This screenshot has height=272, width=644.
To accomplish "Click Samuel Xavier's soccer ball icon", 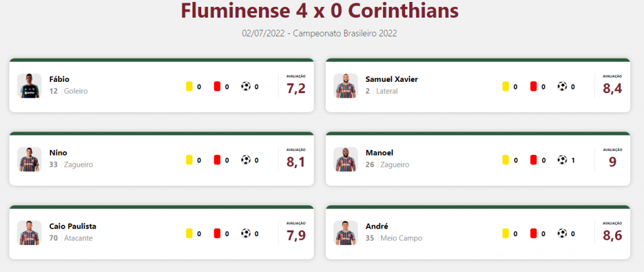I will (562, 86).
